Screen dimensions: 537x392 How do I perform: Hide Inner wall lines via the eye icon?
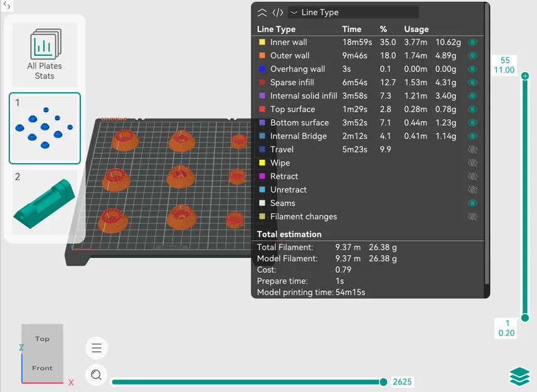click(472, 42)
